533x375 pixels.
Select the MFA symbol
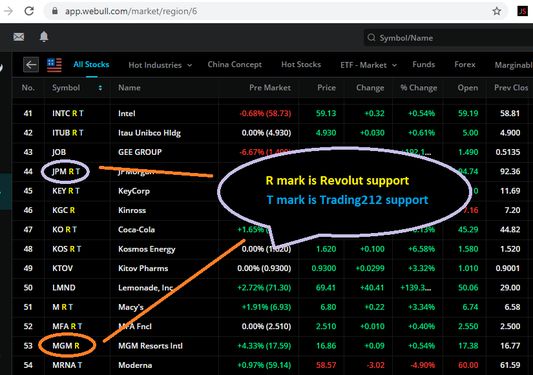coord(61,326)
